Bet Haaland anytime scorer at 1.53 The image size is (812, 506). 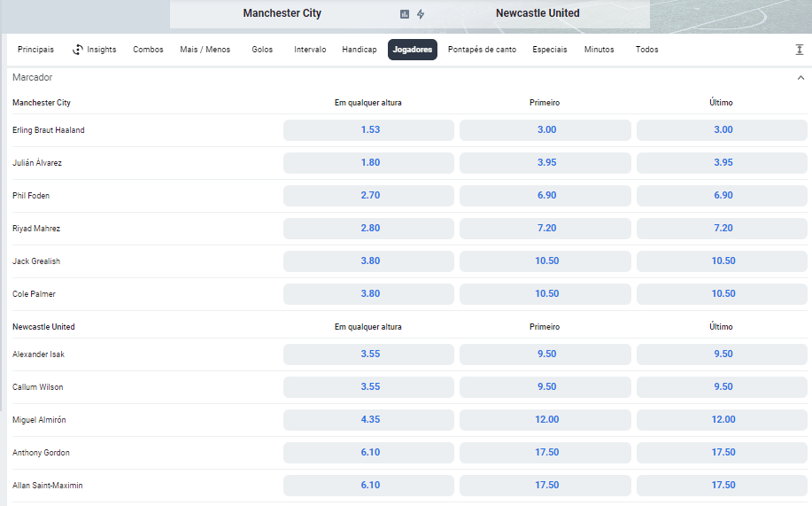368,130
